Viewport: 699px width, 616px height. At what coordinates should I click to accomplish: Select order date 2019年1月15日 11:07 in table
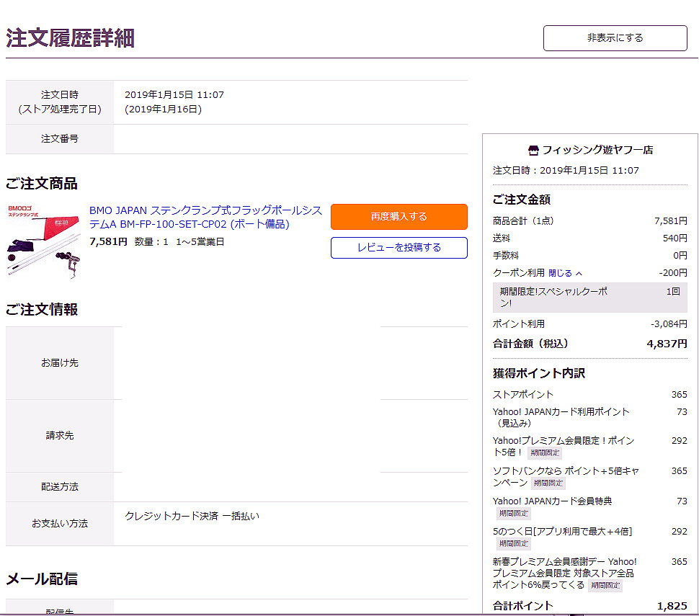tap(174, 94)
